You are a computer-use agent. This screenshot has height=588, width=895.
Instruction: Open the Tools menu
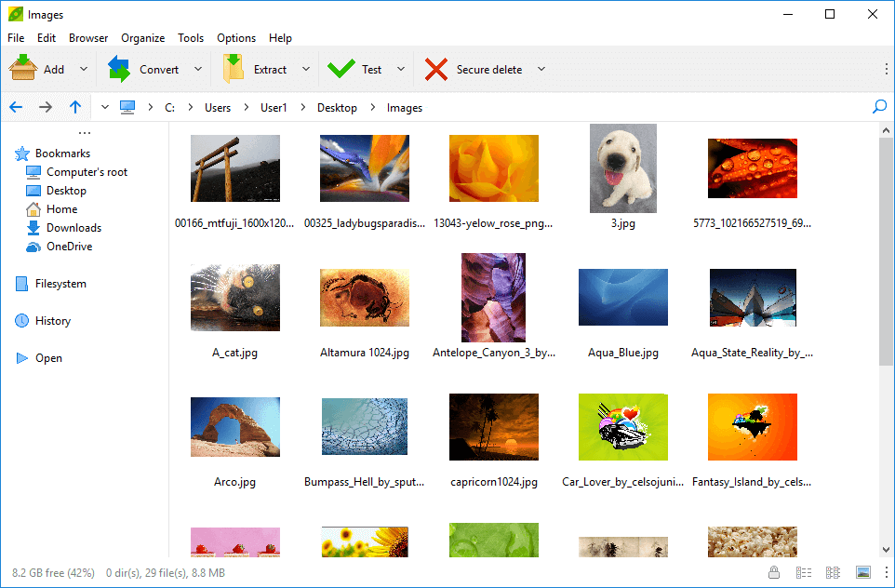191,38
